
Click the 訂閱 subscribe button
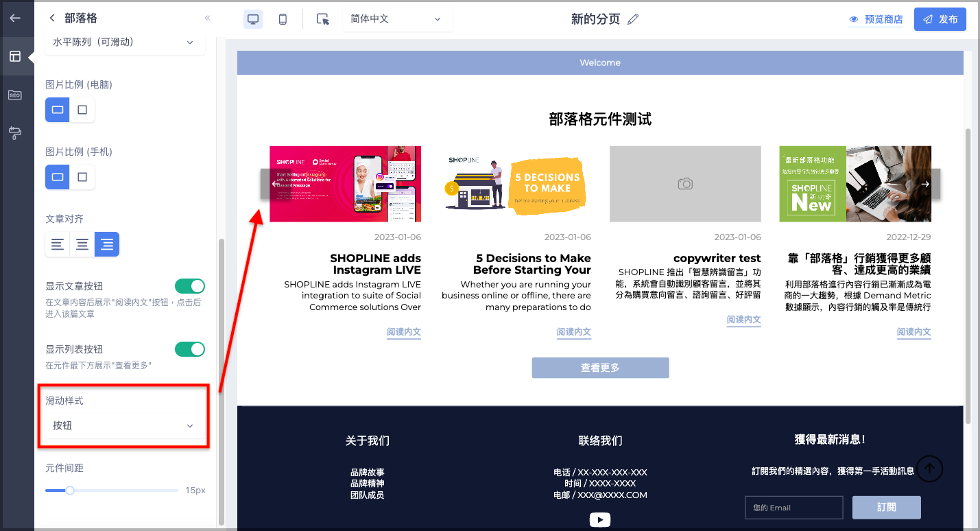887,508
